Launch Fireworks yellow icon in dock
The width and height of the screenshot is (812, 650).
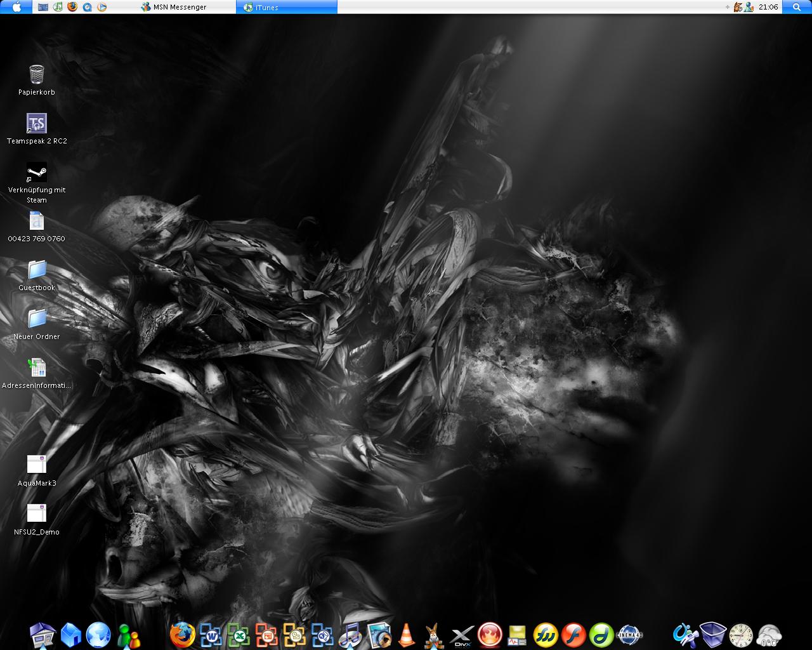click(x=546, y=634)
